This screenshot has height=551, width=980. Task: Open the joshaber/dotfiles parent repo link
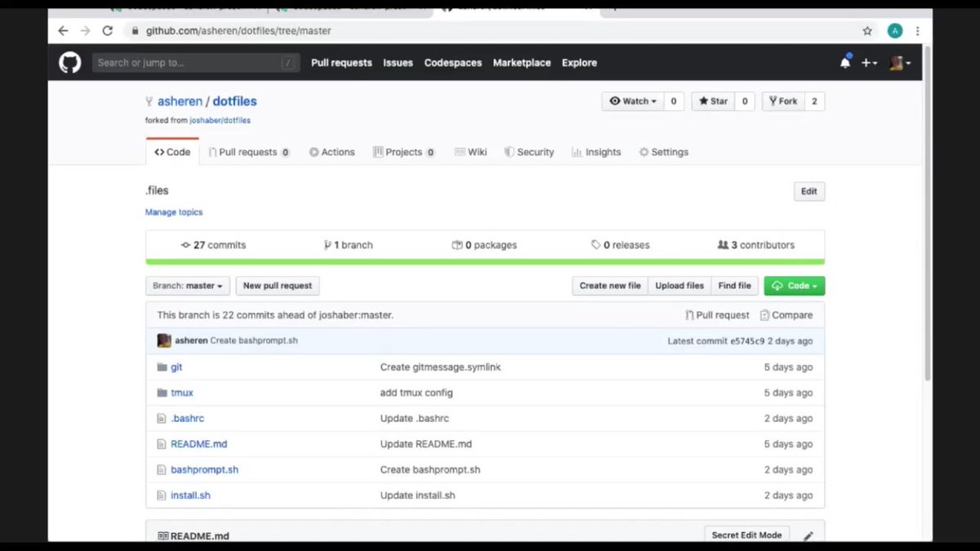(x=220, y=120)
